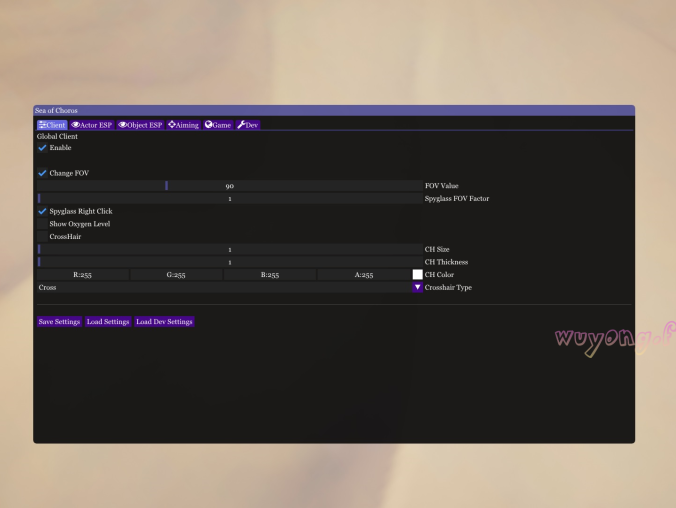
Task: Select the R:255 color field
Action: [x=82, y=275]
